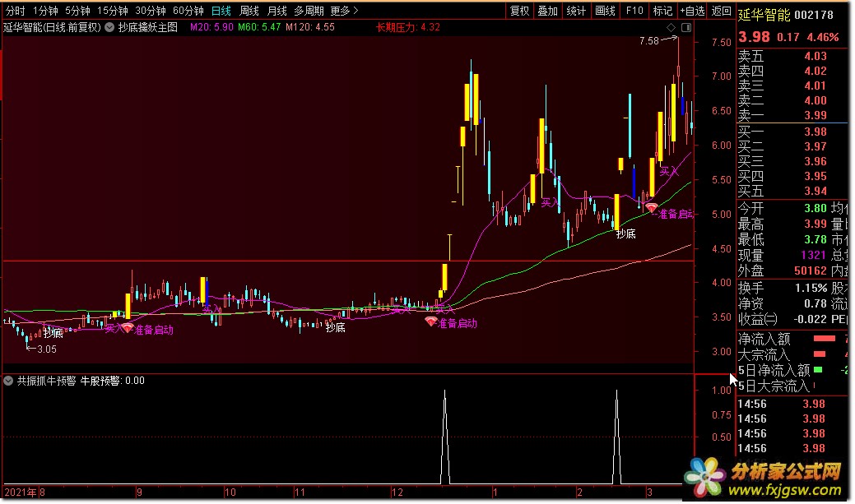This screenshot has width=855, height=504.
Task: Click the 净流入额 row
Action: pyautogui.click(x=792, y=339)
